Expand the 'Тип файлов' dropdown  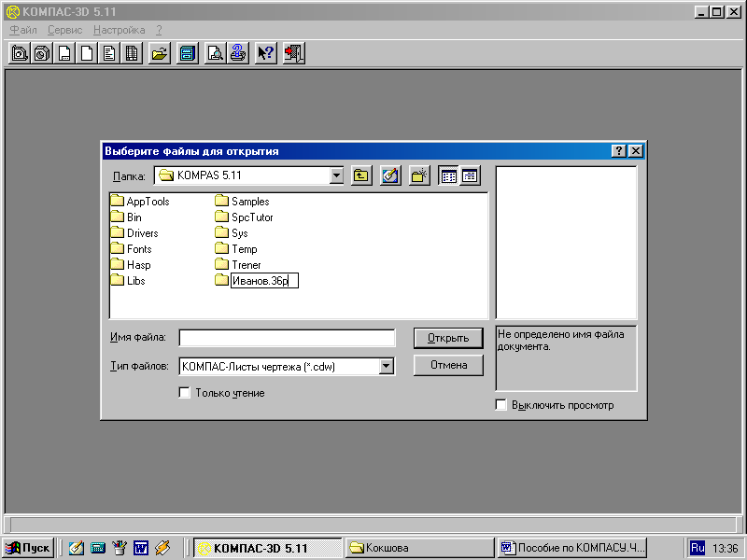point(387,366)
